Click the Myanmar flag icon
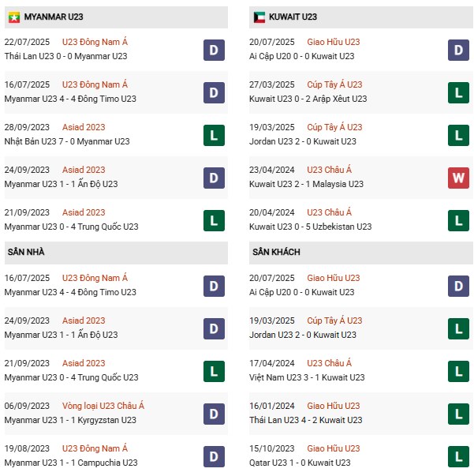The width and height of the screenshot is (474, 476). click(x=14, y=16)
